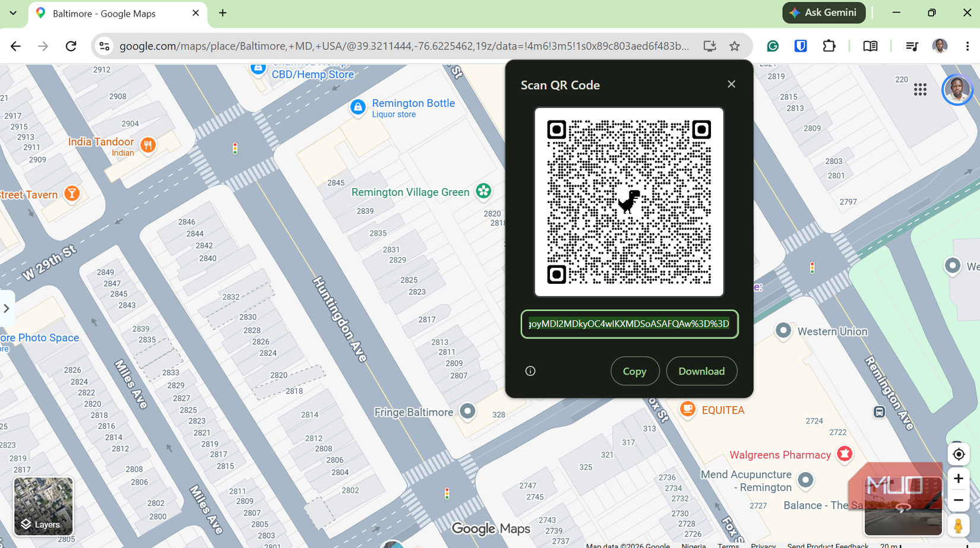Viewport: 980px width, 548px height.
Task: Copy the QR code link
Action: pos(634,371)
